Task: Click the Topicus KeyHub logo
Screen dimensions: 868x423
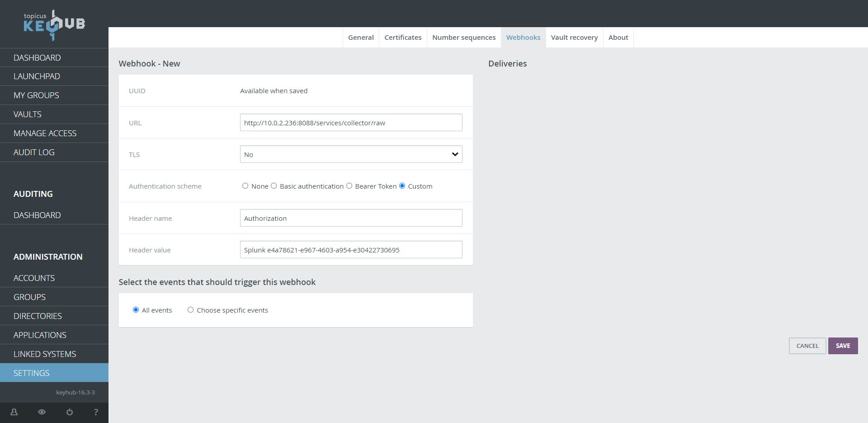Action: [54, 25]
